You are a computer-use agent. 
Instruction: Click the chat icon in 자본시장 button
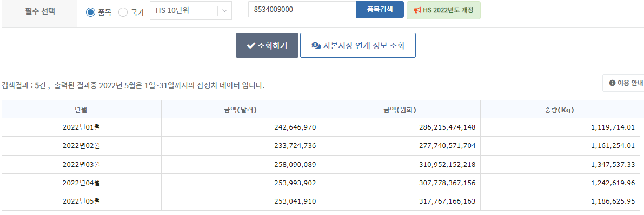(316, 45)
